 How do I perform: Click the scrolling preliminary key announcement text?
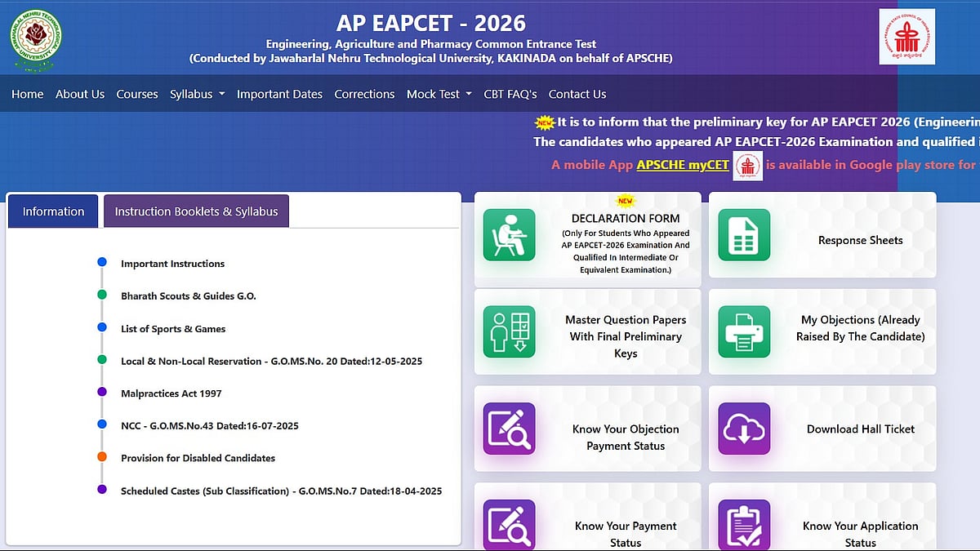click(x=768, y=122)
